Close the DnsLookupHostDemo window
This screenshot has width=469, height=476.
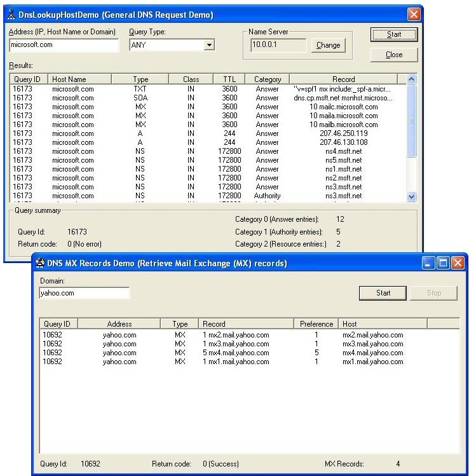414,14
